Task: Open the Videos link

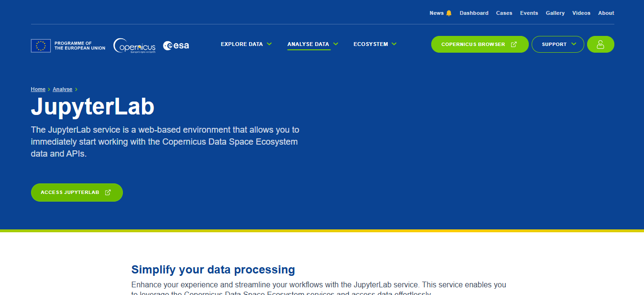Action: tap(581, 13)
